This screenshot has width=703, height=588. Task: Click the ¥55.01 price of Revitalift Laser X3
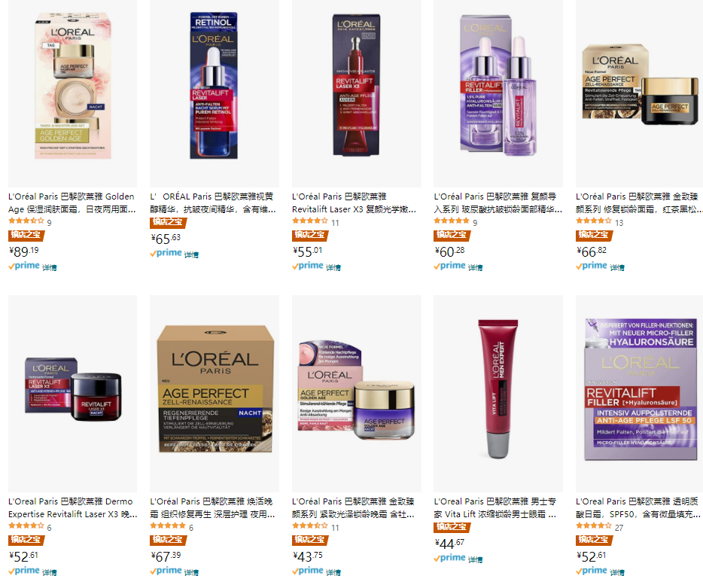308,251
